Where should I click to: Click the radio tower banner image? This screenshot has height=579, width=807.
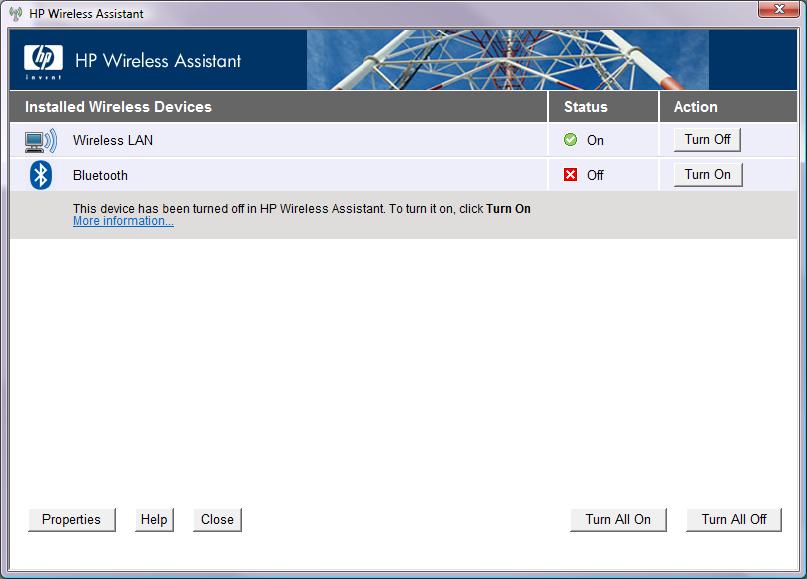pyautogui.click(x=508, y=60)
